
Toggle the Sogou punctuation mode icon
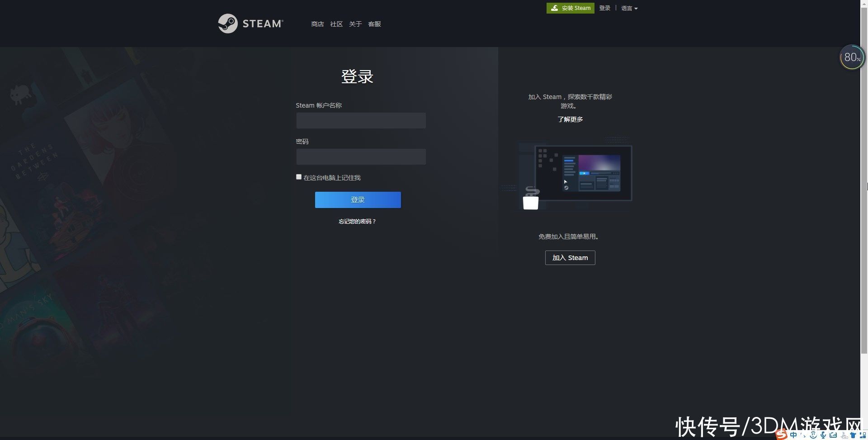tap(803, 435)
